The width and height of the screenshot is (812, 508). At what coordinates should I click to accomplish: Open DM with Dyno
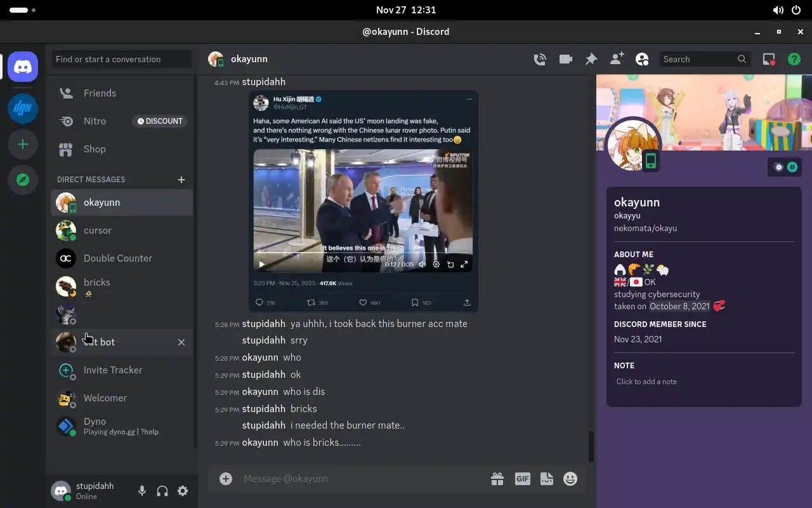[122, 426]
